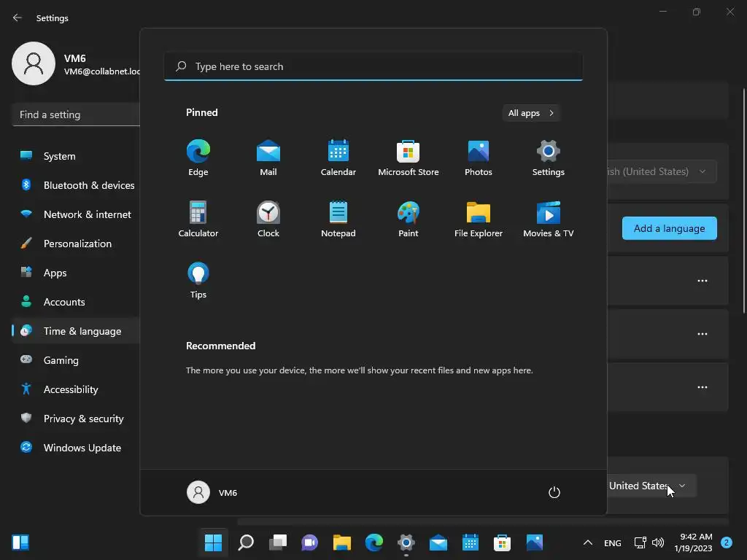Click the Start button on taskbar

tap(213, 542)
